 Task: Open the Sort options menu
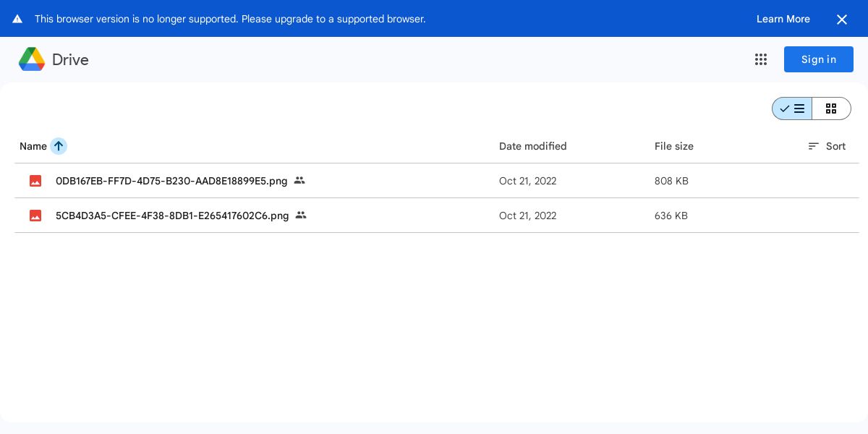point(827,146)
